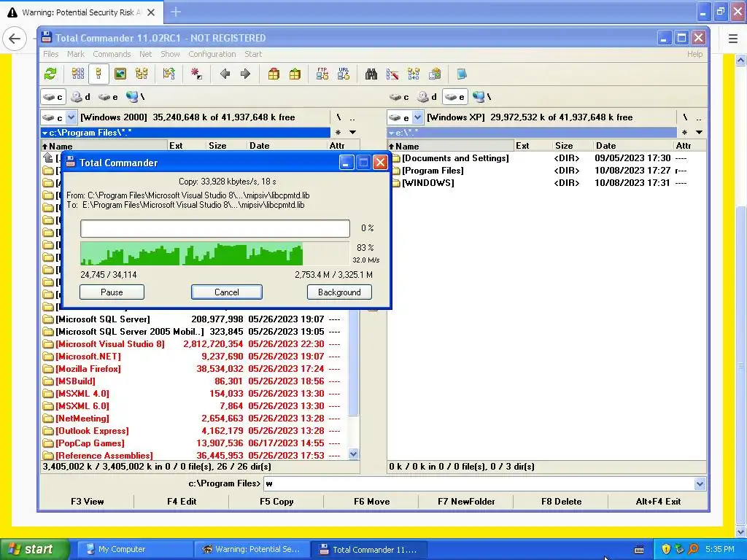Go to right panel parent directory dots
Screen dimensions: 747x560
pyautogui.click(x=698, y=117)
